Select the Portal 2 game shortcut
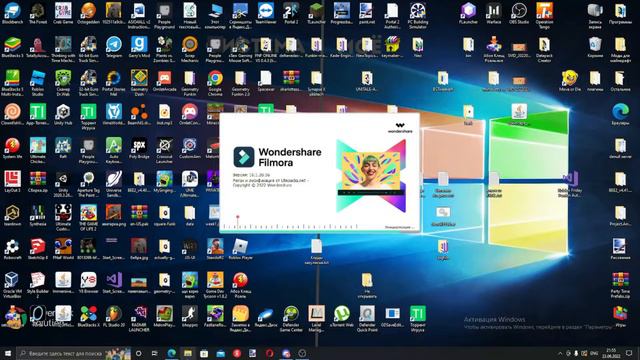The width and height of the screenshot is (640, 360). pos(291,13)
